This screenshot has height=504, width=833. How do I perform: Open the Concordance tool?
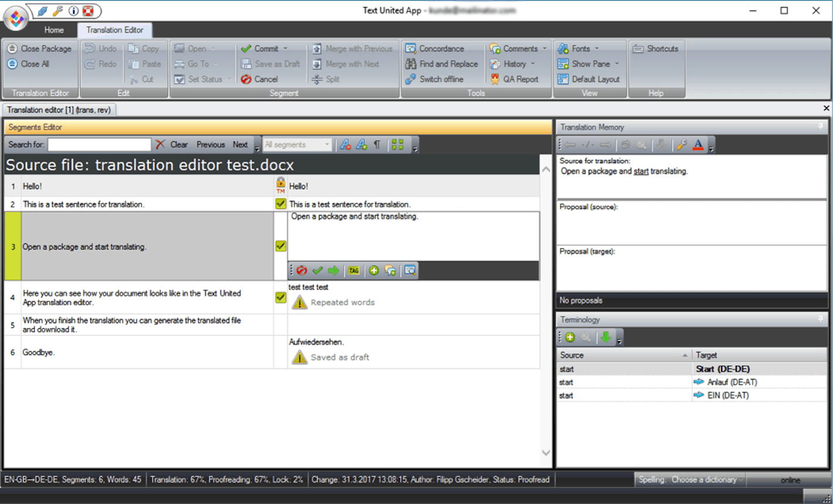click(434, 49)
